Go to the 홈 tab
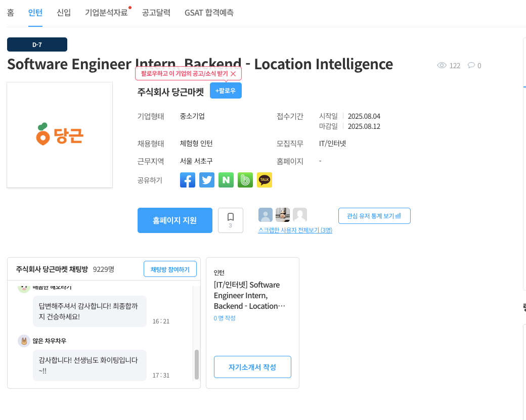 [x=11, y=13]
